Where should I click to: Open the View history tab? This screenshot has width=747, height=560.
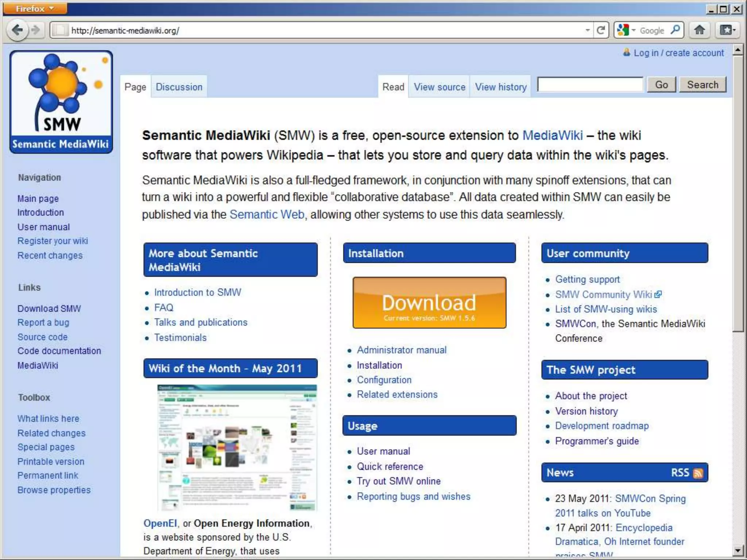coord(500,87)
